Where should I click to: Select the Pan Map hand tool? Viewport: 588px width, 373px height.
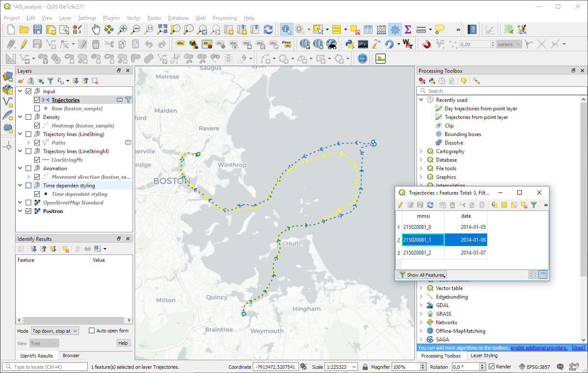(x=96, y=30)
